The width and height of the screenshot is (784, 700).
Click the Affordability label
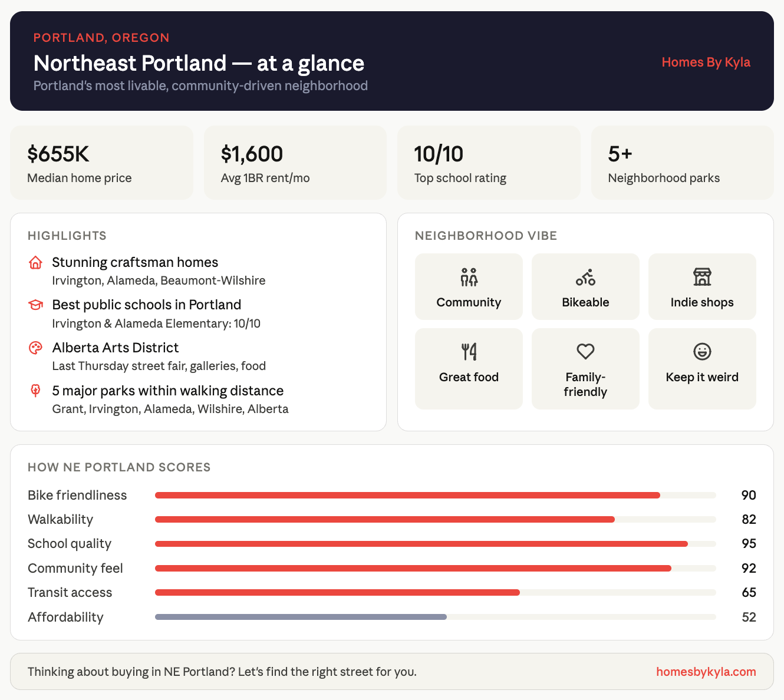(65, 618)
